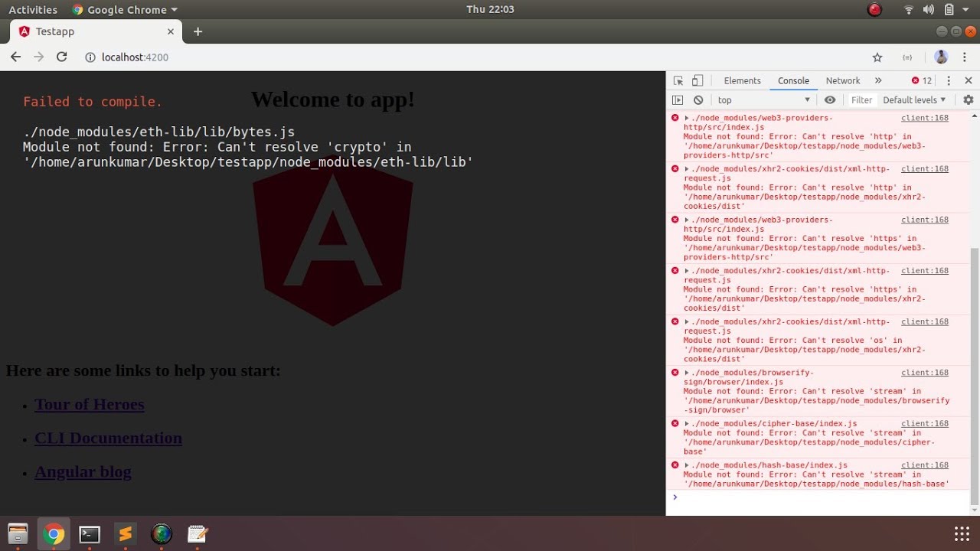The image size is (980, 551).
Task: Open a new browser tab
Action: (198, 31)
